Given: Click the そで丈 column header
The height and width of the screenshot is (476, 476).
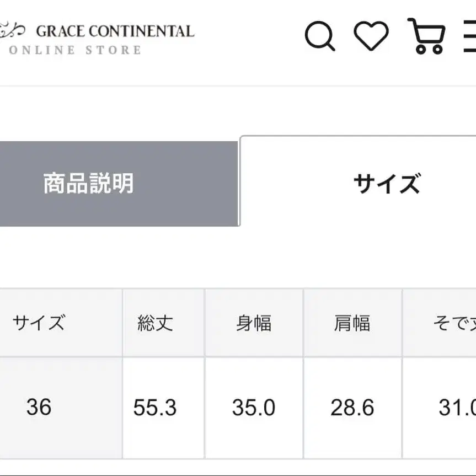Looking at the screenshot, I should 454,323.
